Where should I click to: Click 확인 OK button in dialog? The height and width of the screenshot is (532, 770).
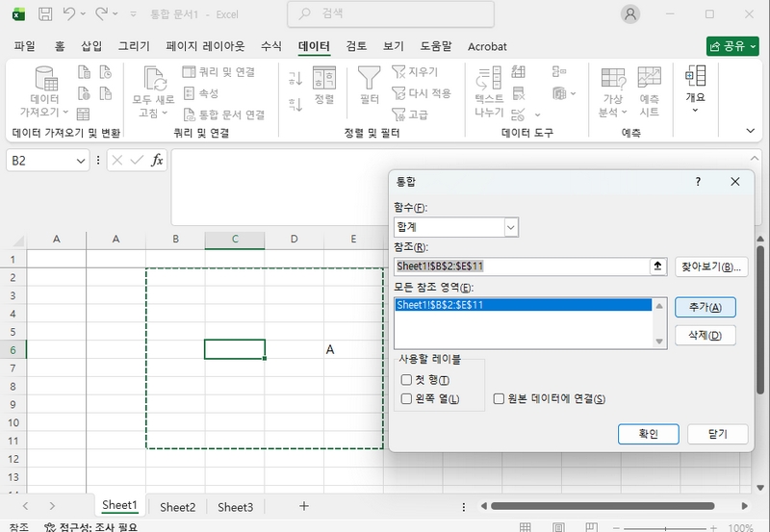point(648,434)
